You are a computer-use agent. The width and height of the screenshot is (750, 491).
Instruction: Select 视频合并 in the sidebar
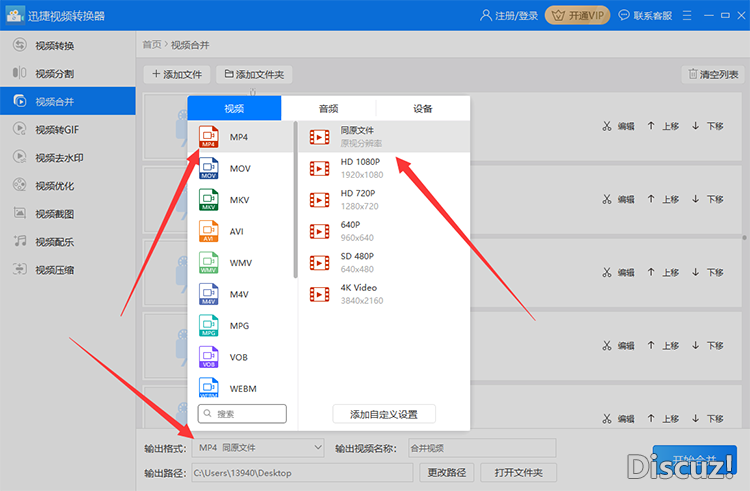pyautogui.click(x=67, y=101)
